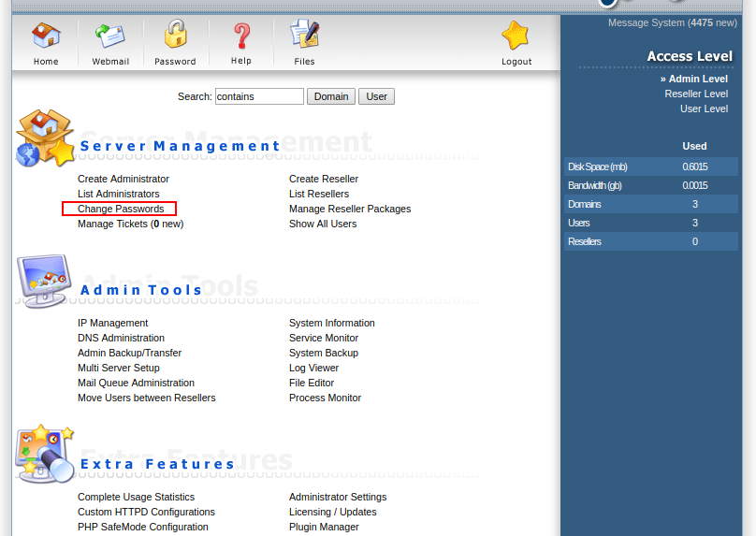Open DNS Administration link

tap(121, 338)
